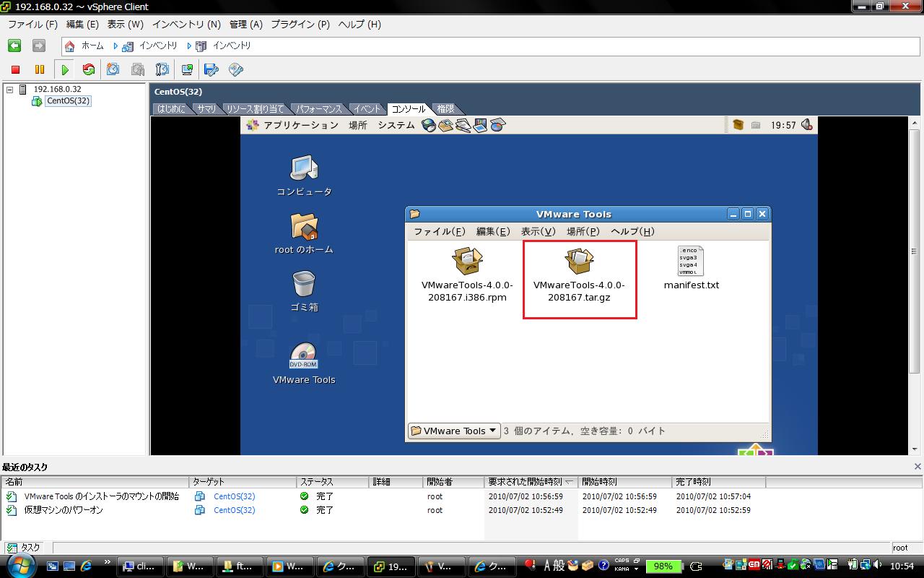Switch to the パフォーマンス tab

pos(318,109)
